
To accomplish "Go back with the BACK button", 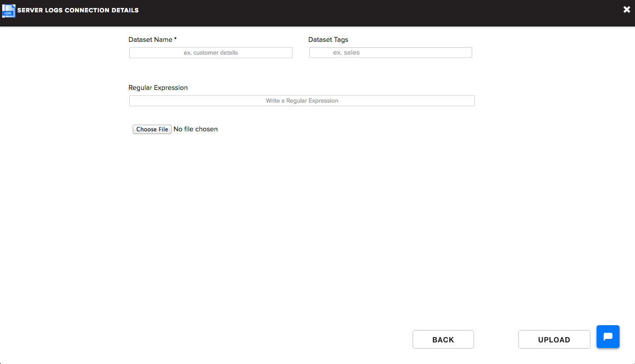I will tap(443, 339).
